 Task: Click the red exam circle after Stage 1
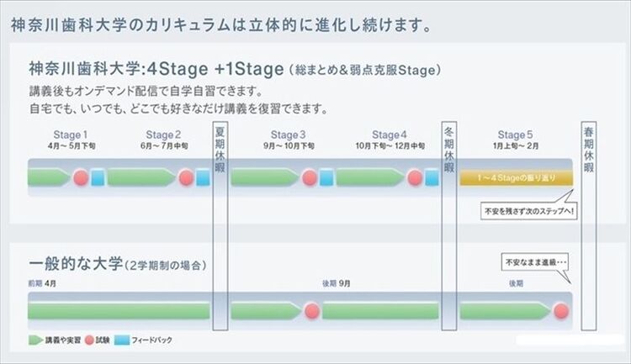click(x=81, y=177)
